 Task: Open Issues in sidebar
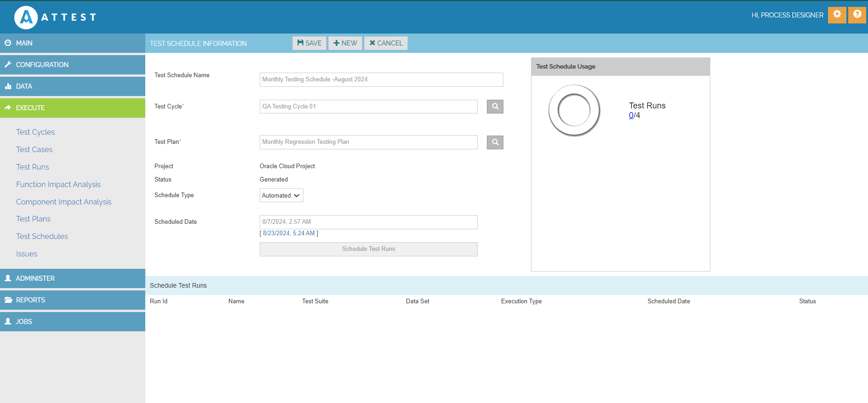[27, 254]
